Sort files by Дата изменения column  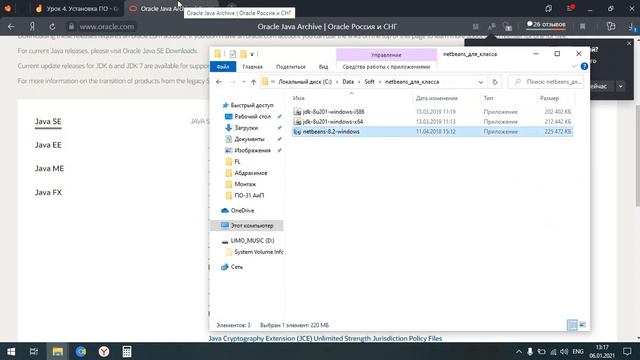click(x=436, y=98)
